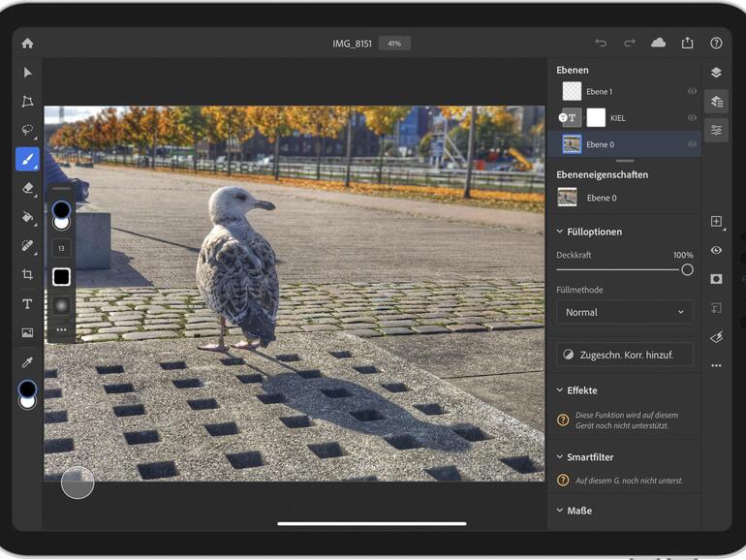Open the Füllmethode Normal dropdown
Viewport: 746px width, 560px height.
624,312
